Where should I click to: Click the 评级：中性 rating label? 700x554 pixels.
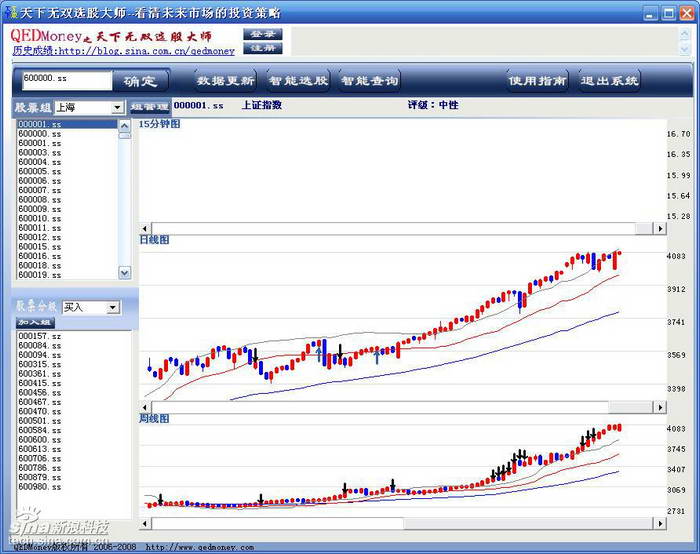click(x=433, y=105)
